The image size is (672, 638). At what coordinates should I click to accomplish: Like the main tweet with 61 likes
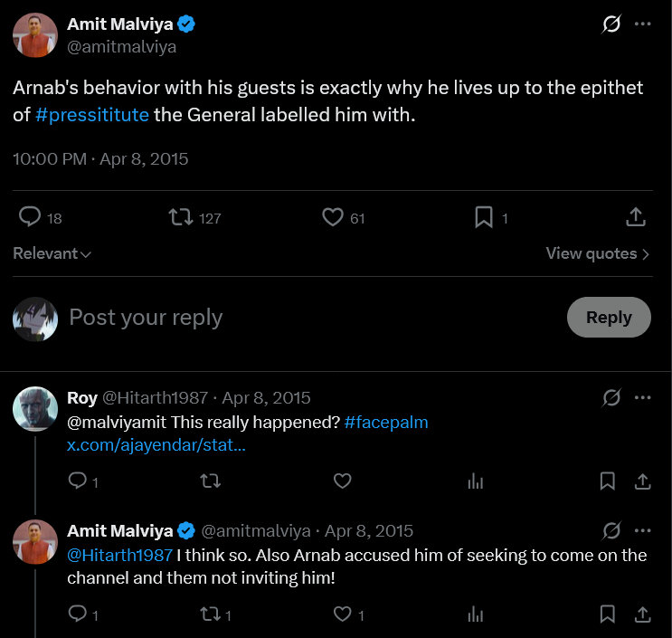pyautogui.click(x=333, y=217)
